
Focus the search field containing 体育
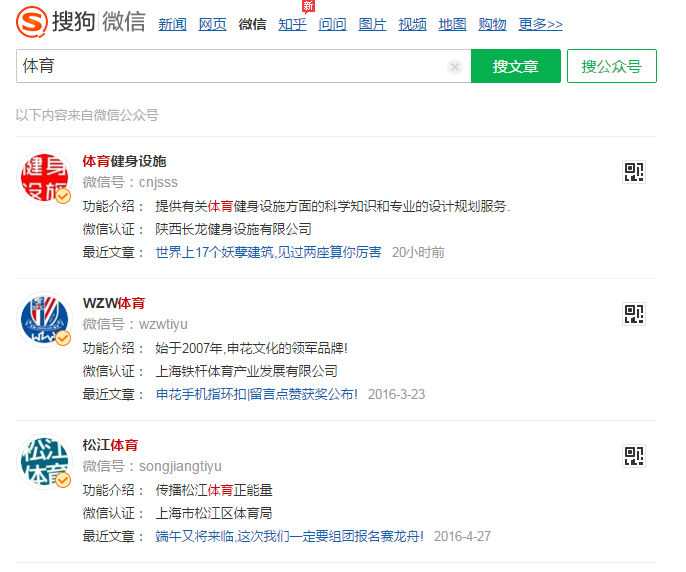pyautogui.click(x=243, y=66)
